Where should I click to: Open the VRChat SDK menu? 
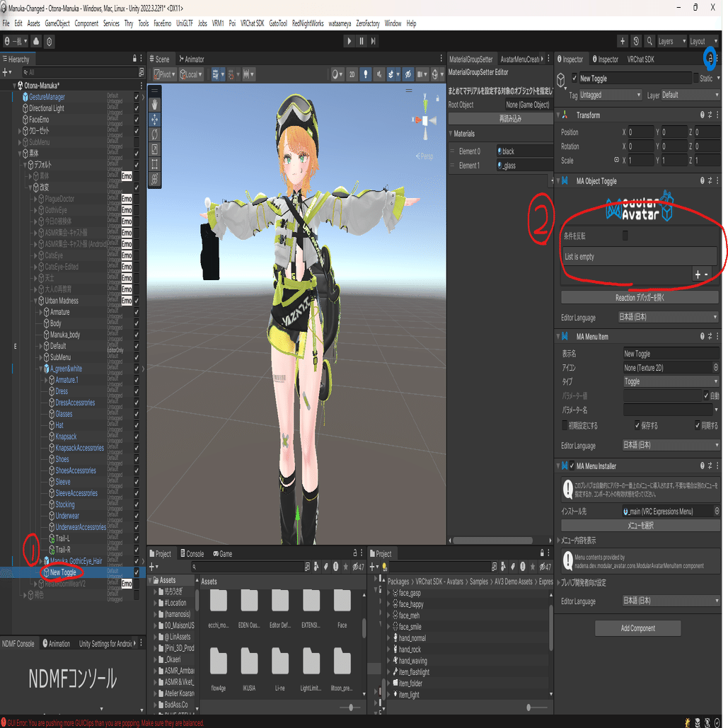[x=252, y=23]
